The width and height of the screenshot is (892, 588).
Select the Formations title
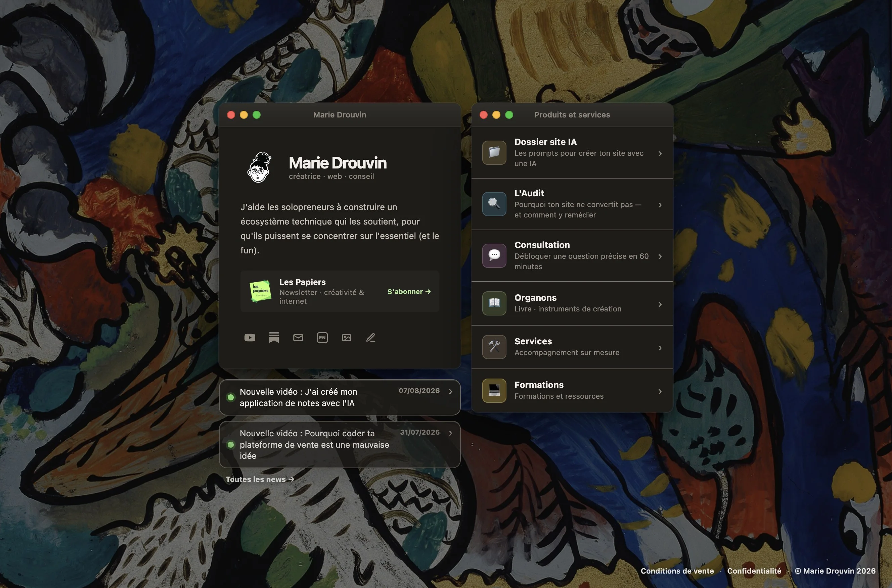pos(539,385)
